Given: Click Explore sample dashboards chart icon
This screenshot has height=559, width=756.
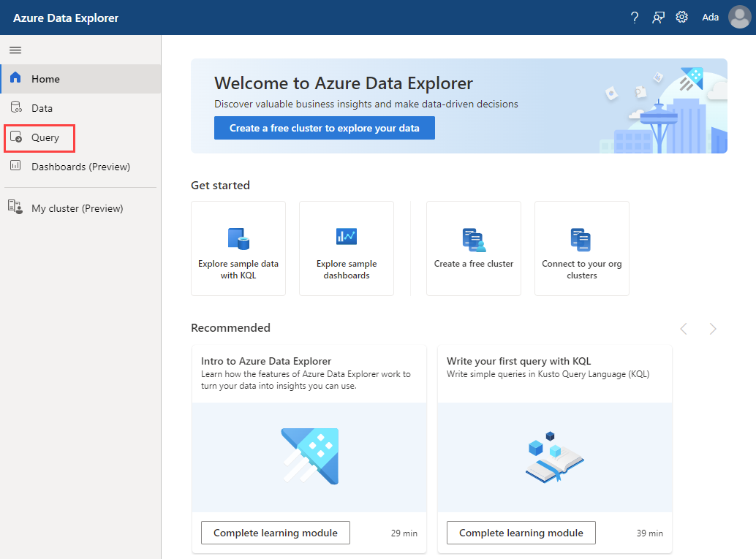Looking at the screenshot, I should click(346, 236).
